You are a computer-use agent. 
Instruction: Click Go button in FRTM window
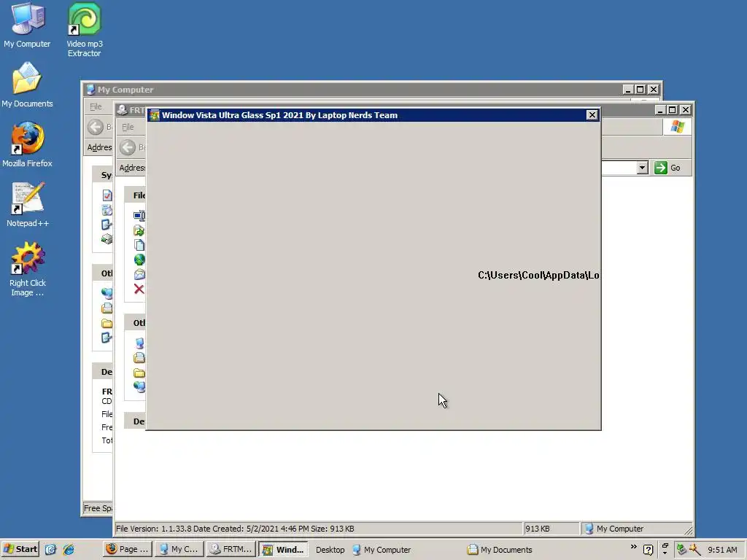668,168
